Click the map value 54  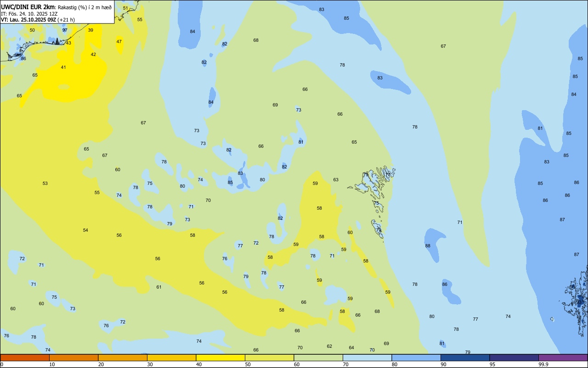pos(85,230)
